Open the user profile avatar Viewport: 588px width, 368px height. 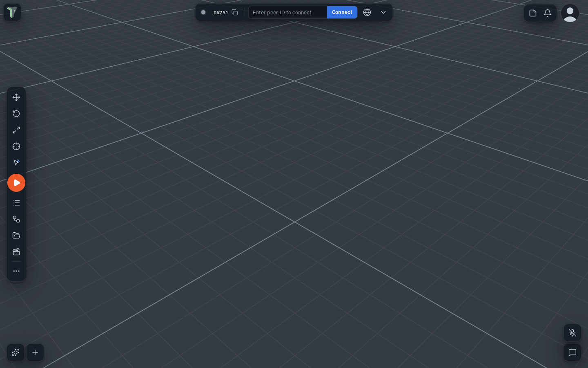(x=570, y=13)
